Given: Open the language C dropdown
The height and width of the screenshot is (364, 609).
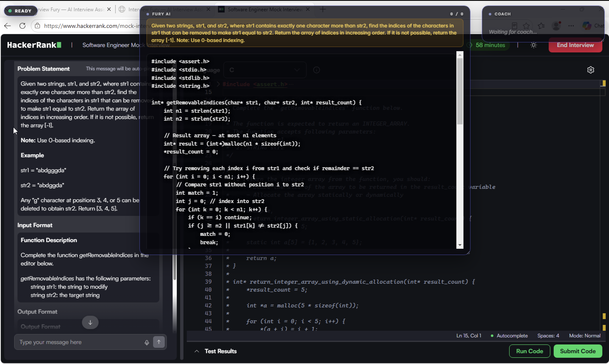Looking at the screenshot, I should click(x=265, y=70).
